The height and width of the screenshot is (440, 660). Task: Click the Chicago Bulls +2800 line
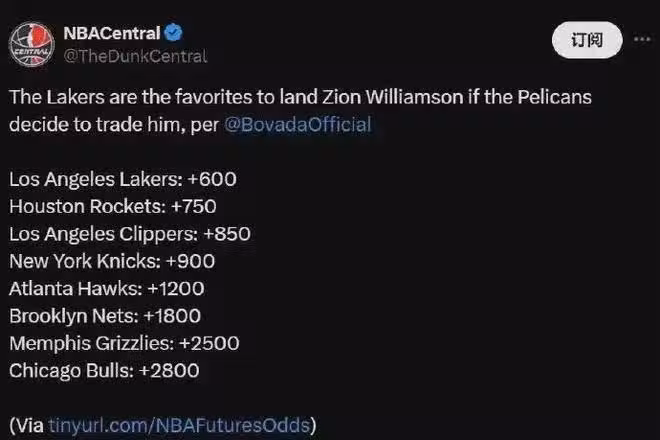(x=104, y=370)
